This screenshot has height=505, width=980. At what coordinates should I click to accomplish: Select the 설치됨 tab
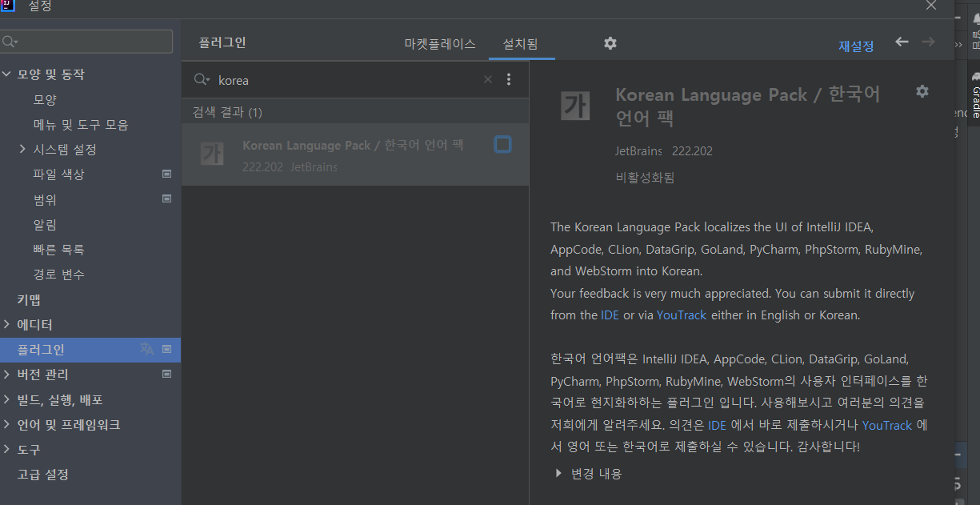(521, 44)
